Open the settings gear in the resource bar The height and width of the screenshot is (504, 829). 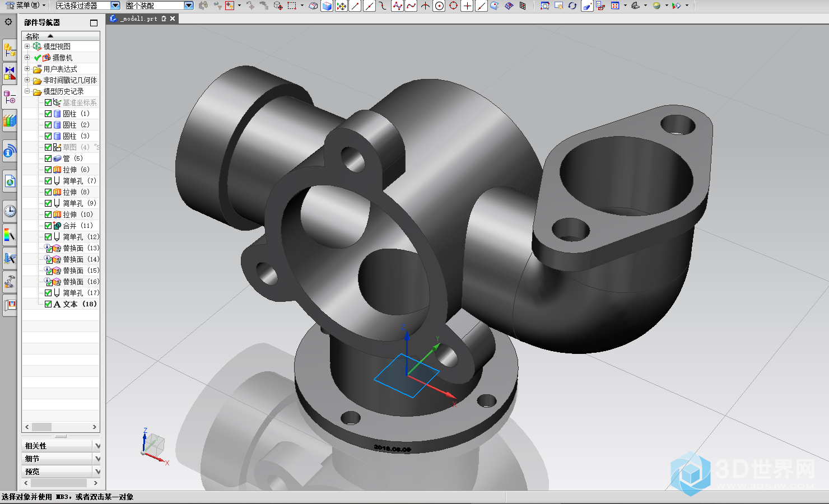coord(8,22)
